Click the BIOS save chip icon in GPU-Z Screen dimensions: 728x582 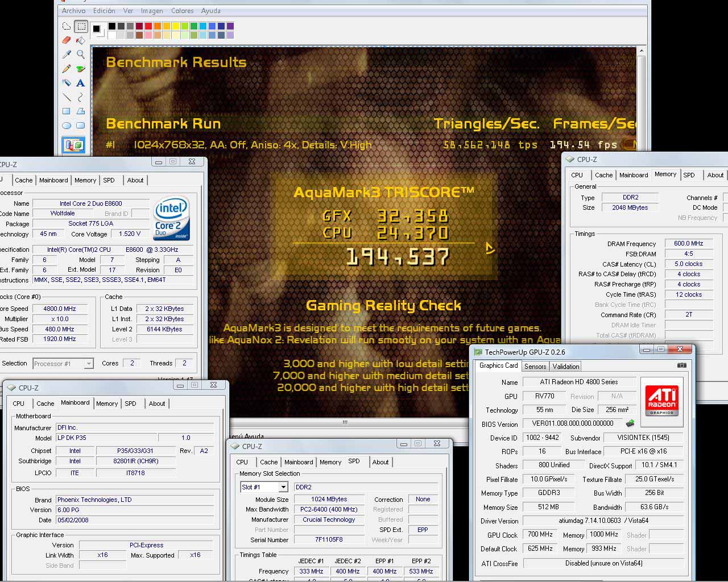[x=630, y=423]
